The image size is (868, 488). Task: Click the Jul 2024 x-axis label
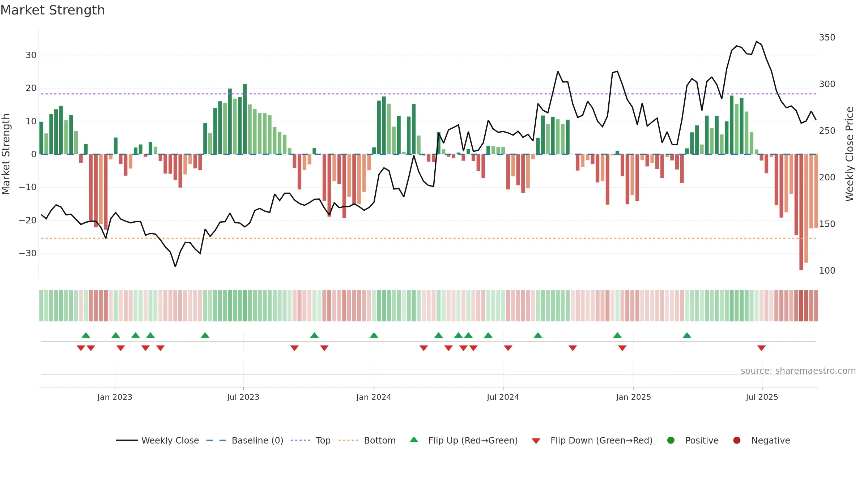click(503, 397)
